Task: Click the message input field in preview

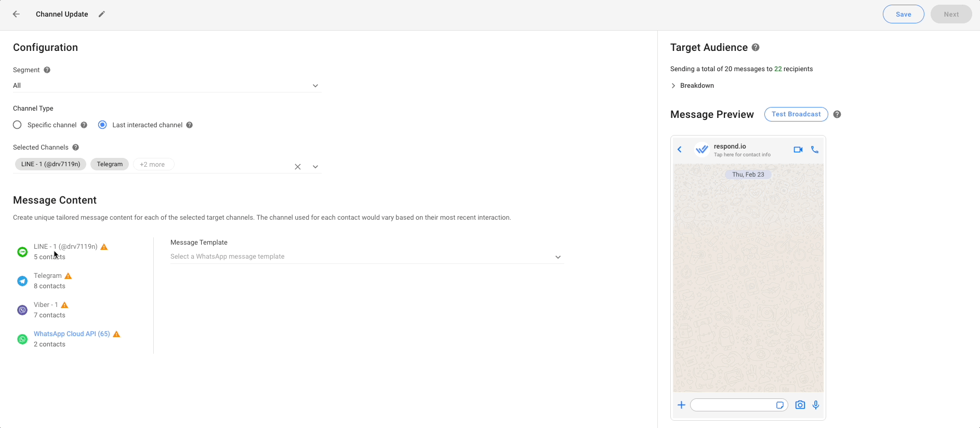Action: 733,405
